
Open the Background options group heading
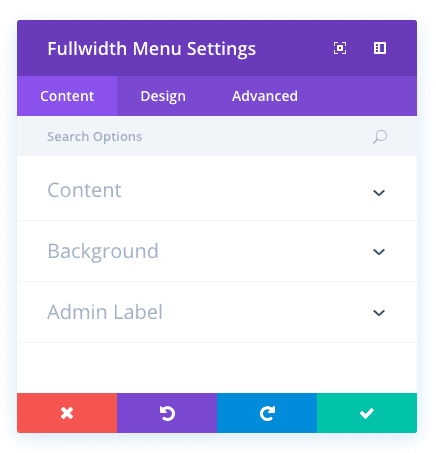(103, 251)
